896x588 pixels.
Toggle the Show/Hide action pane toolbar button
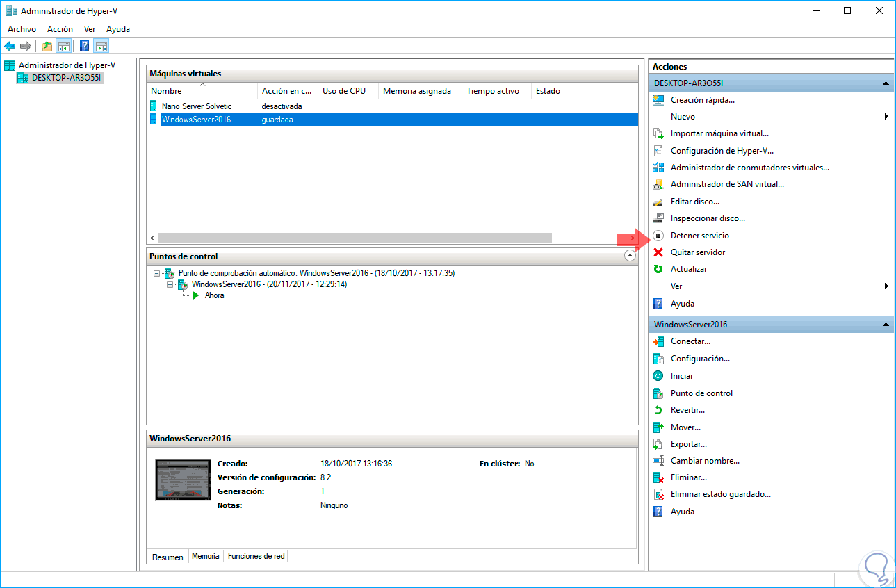click(x=101, y=47)
